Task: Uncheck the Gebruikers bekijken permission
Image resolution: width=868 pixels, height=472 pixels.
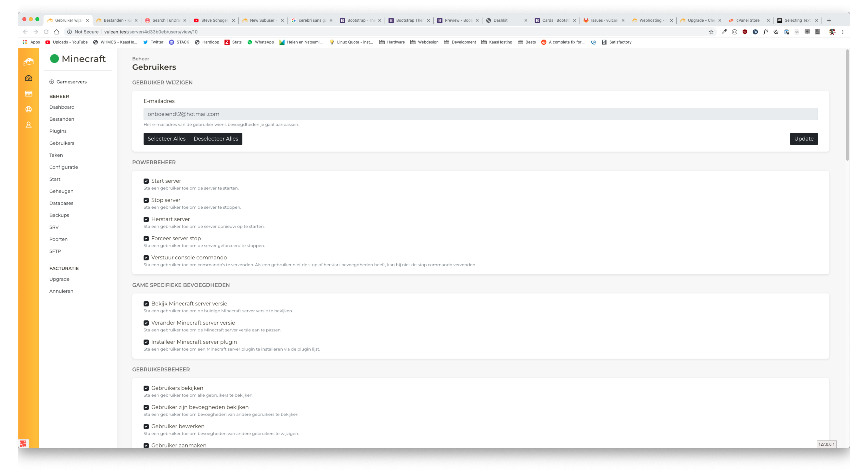Action: point(146,388)
